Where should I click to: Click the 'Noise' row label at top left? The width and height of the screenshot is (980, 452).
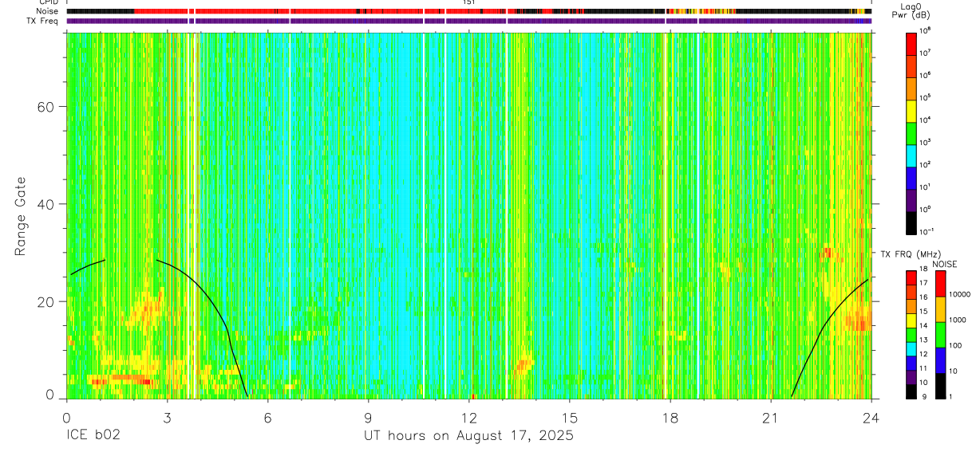49,11
